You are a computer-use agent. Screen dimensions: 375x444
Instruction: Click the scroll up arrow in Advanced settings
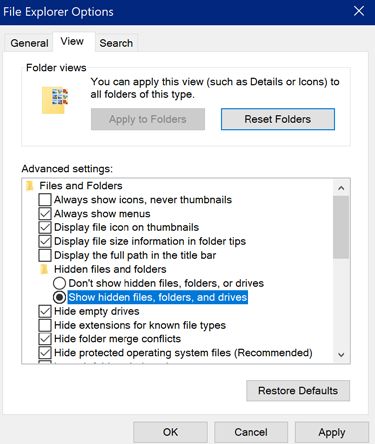pyautogui.click(x=341, y=188)
